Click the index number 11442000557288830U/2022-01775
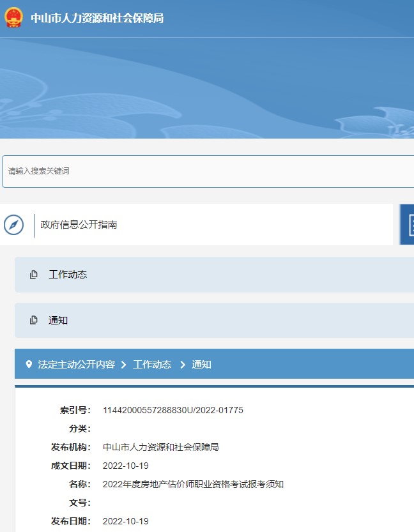Screen dimensions: 414x532 [172, 410]
